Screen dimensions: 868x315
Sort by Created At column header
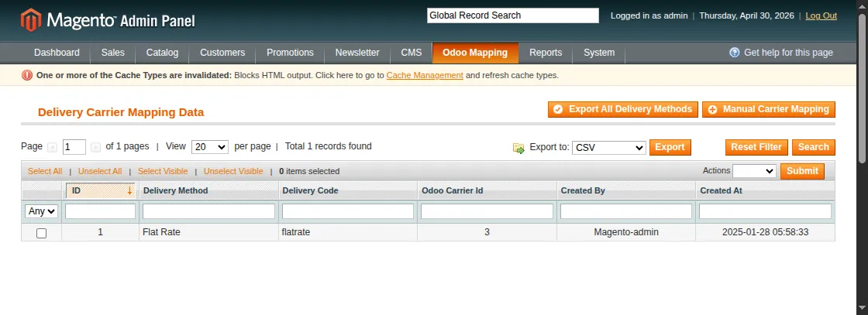click(721, 190)
